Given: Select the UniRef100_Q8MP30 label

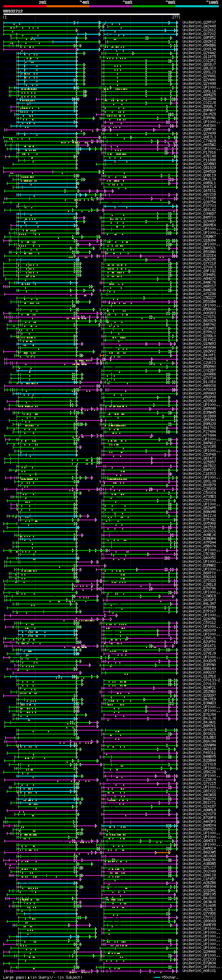Looking at the screenshot, I should point(199,129).
